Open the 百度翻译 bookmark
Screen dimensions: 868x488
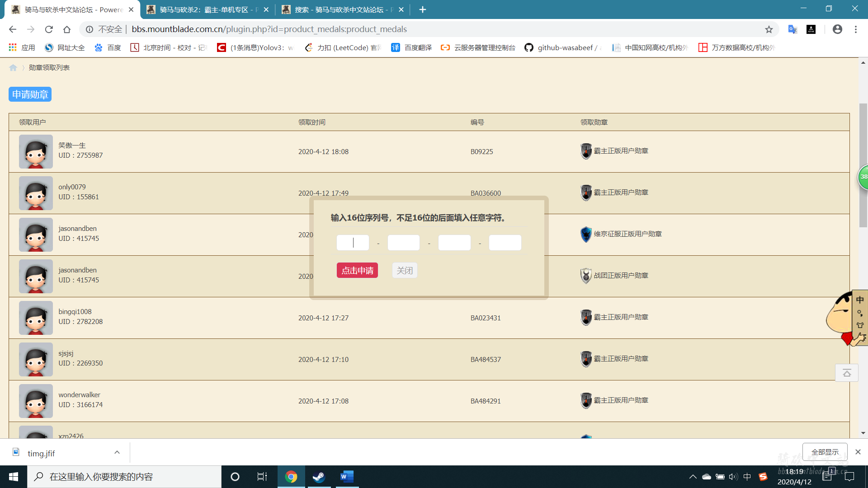(411, 47)
